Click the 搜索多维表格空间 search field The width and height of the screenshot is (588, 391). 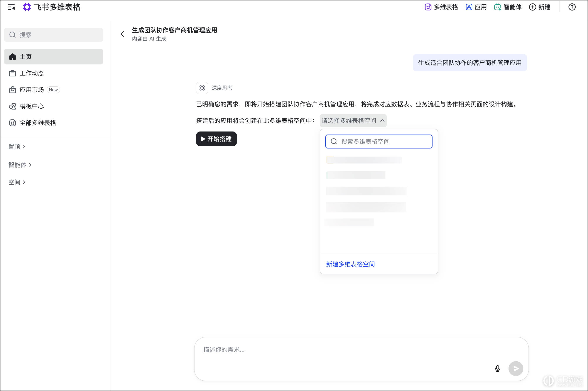(379, 141)
